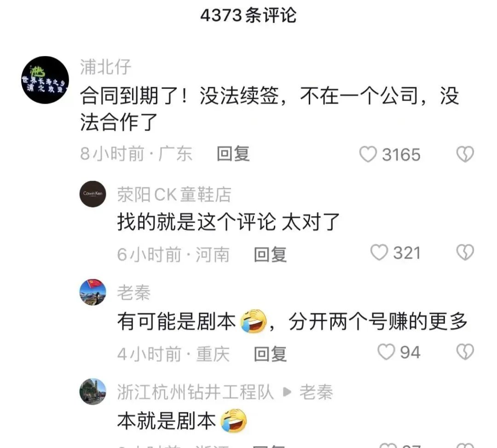
Task: Open the replied-to user 老秦 after the arrow
Action: [316, 392]
